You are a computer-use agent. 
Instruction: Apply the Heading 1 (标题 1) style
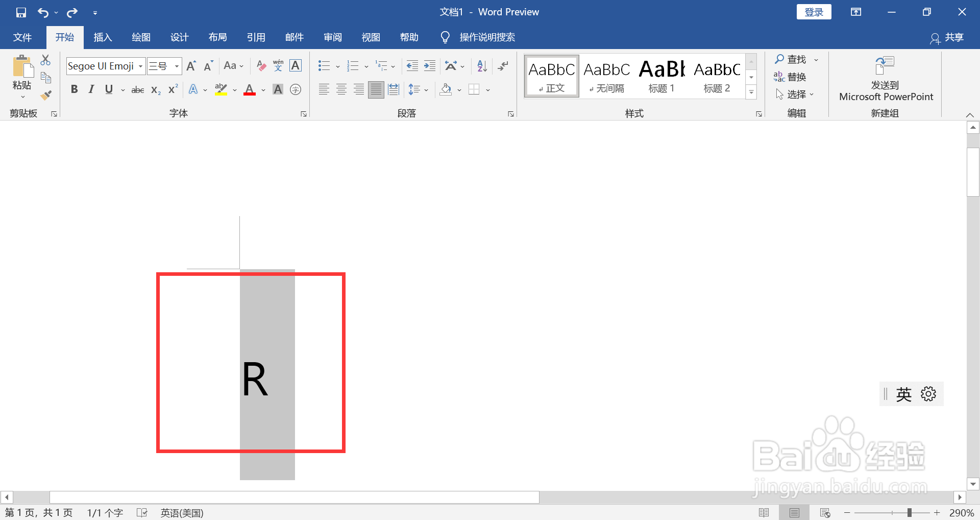pos(662,77)
